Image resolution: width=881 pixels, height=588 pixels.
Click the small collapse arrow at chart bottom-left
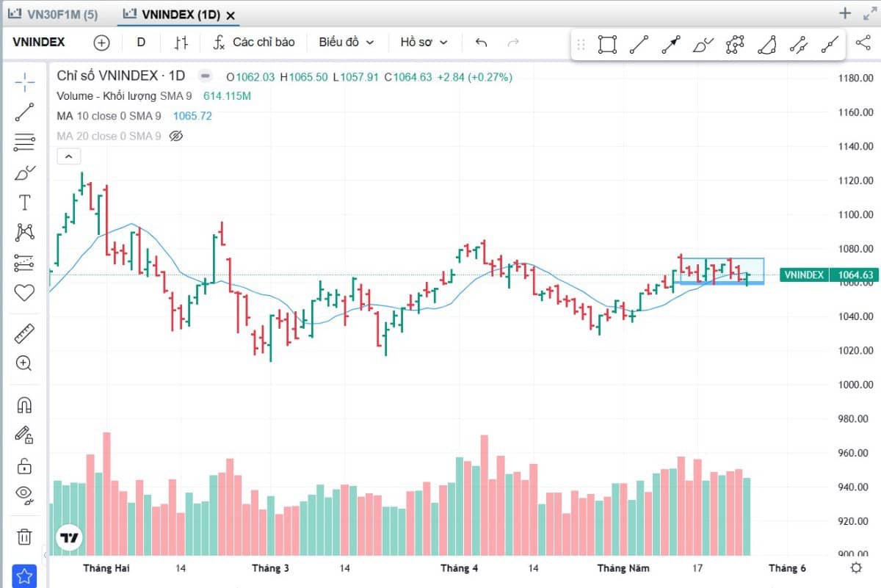point(45,556)
